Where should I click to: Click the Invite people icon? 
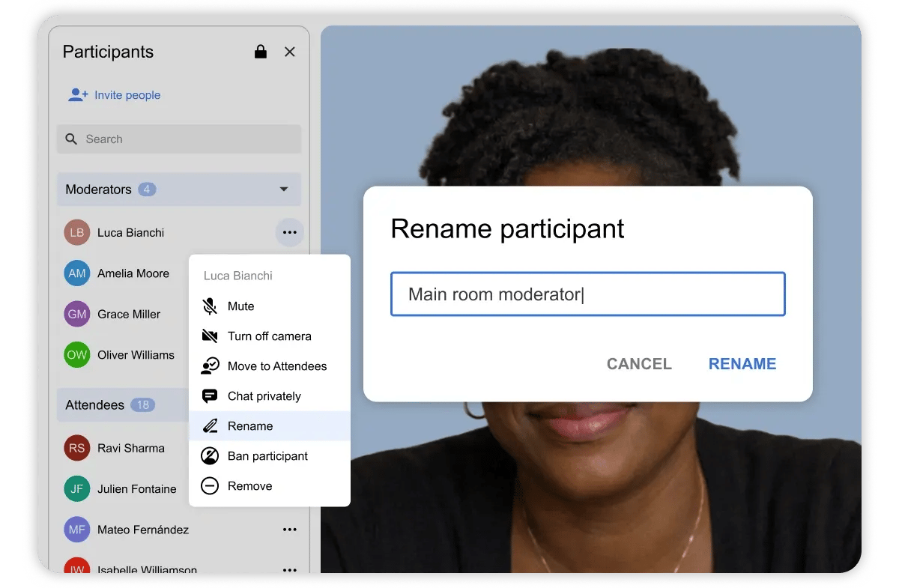[78, 94]
